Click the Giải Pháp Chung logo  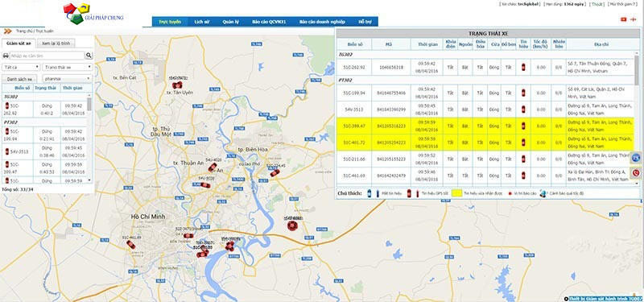coord(93,14)
